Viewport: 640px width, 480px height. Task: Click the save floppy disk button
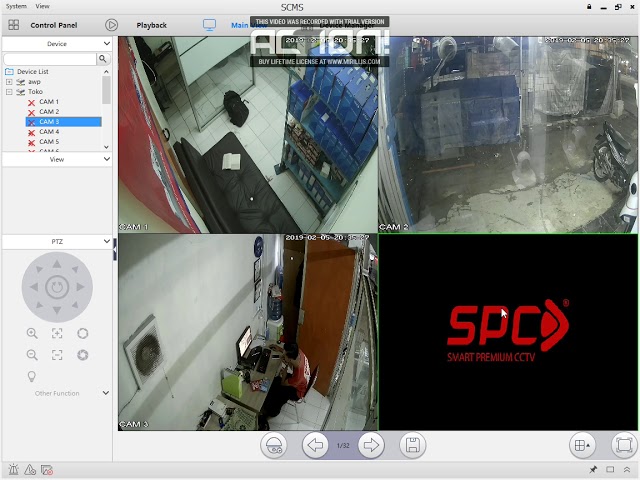(x=413, y=445)
